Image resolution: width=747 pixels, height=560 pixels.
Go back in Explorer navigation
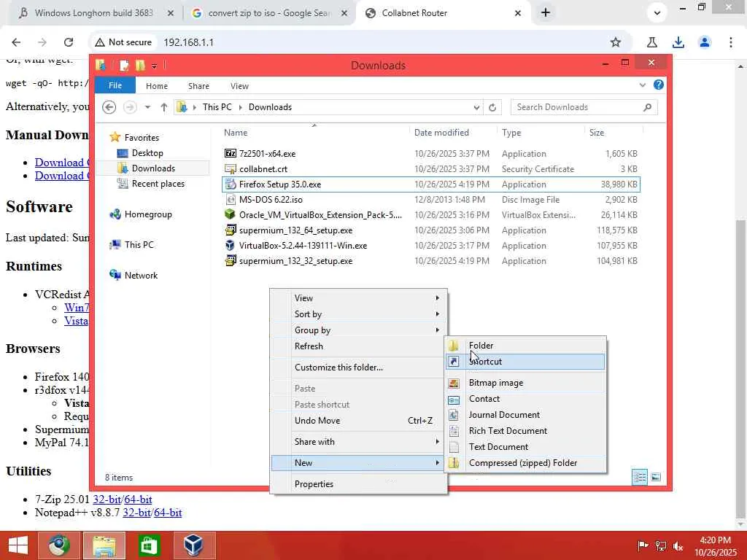coord(109,107)
